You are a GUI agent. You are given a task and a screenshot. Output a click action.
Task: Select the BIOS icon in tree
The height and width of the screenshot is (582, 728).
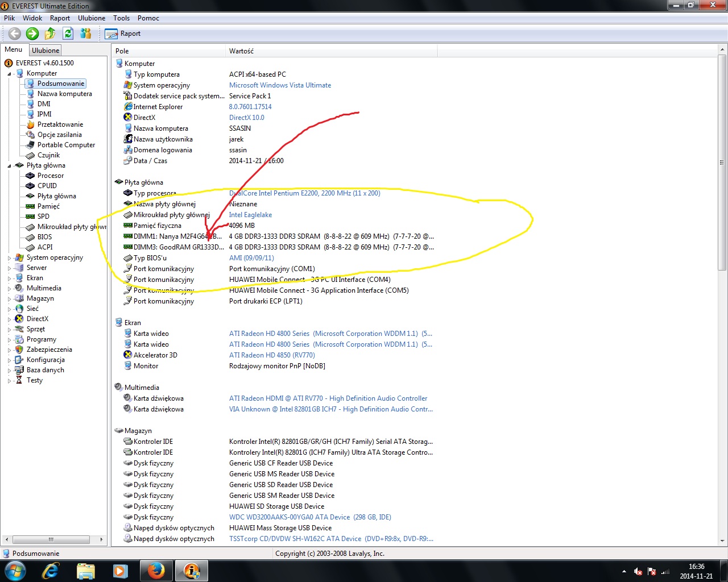coord(30,237)
